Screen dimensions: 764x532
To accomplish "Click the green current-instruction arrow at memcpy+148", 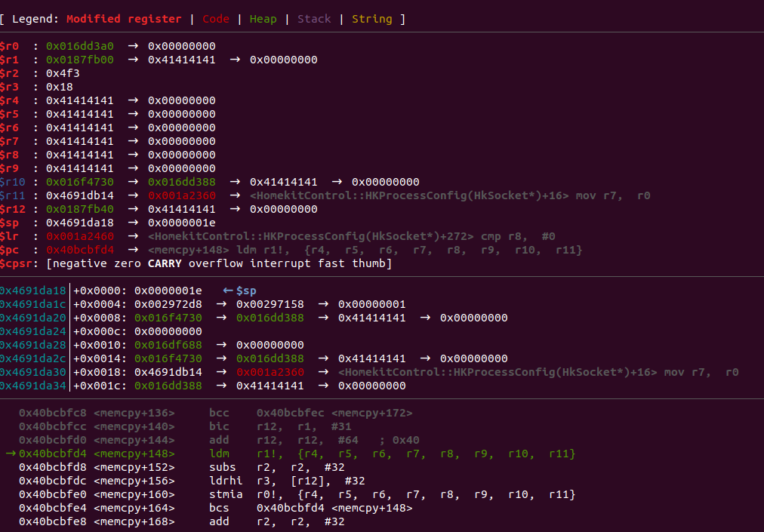I will coord(11,454).
